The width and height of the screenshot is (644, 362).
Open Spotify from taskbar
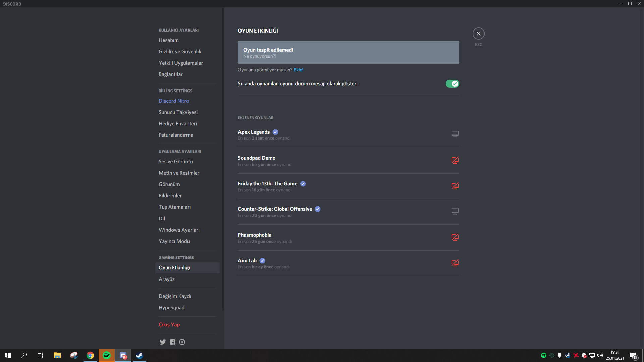[107, 355]
